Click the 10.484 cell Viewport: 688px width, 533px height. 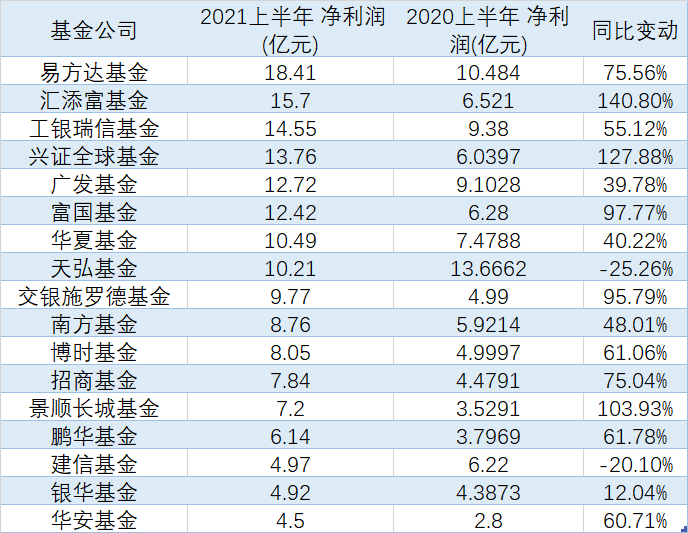[488, 71]
